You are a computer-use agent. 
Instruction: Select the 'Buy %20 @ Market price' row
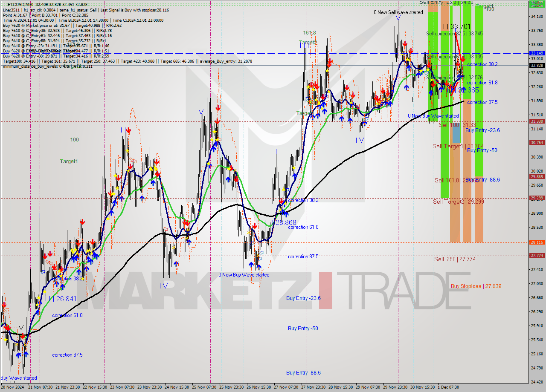pos(62,25)
